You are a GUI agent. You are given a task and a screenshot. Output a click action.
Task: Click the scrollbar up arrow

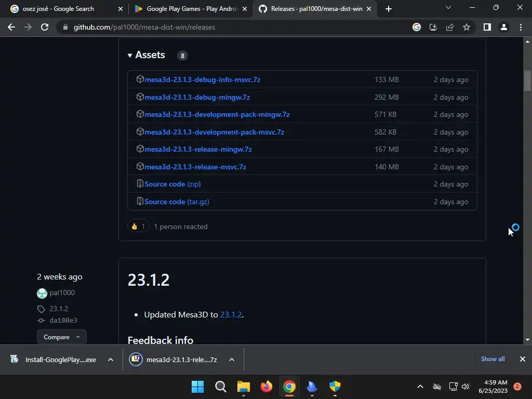pos(527,42)
